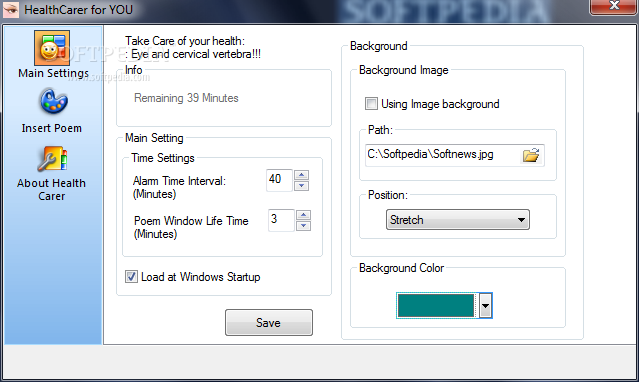639x382 pixels.
Task: Decrease the Alarm Time Interval value
Action: point(301,186)
